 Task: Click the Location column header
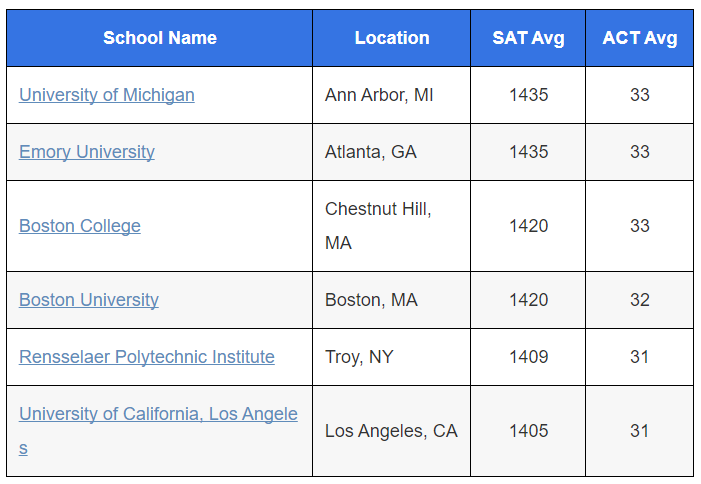(x=391, y=38)
